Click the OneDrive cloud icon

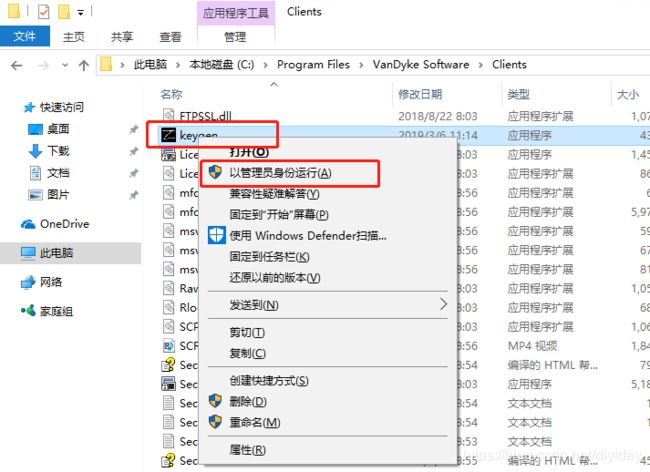click(x=28, y=224)
